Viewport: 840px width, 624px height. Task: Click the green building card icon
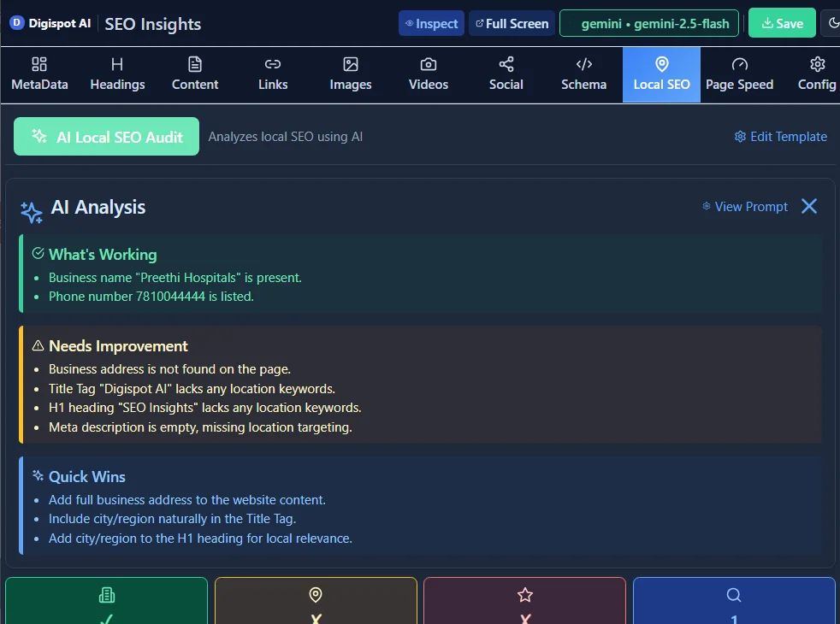point(107,595)
